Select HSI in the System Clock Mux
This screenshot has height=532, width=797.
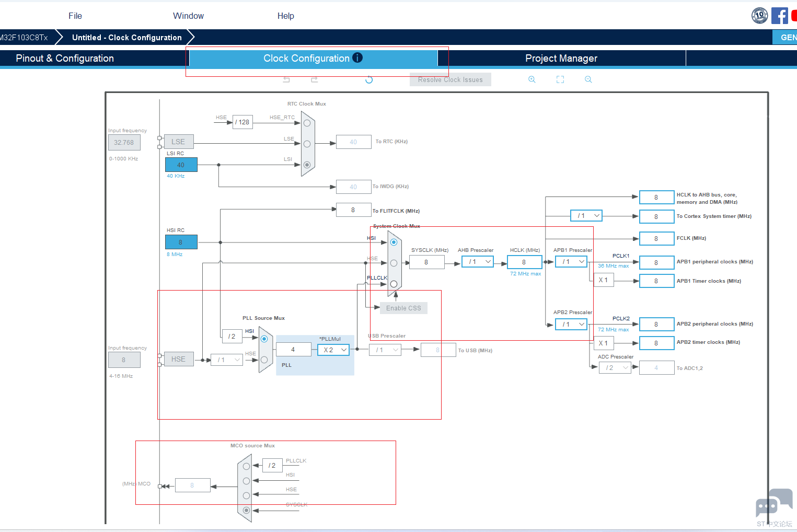394,242
